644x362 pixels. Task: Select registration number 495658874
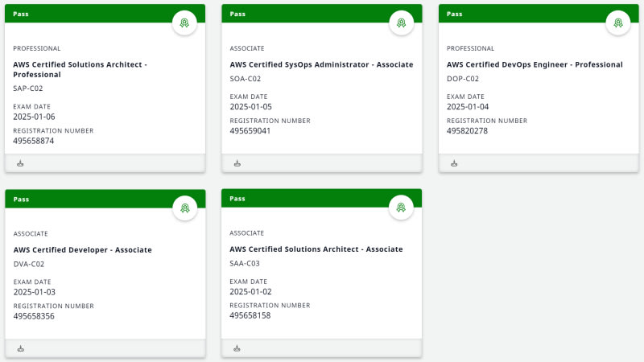tap(34, 141)
